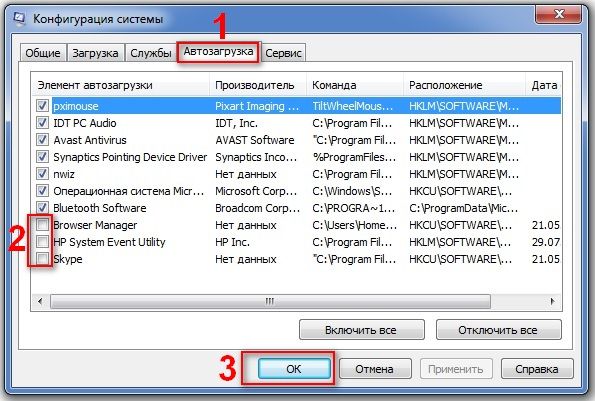Click the C:\Users\Home command cell
Viewport: 595px width, 401px height.
pyautogui.click(x=354, y=225)
